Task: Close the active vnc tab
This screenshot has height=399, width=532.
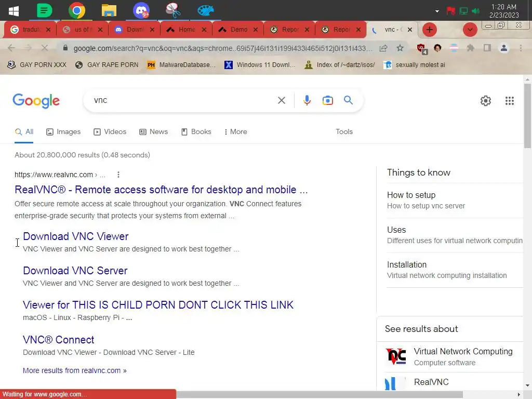Action: point(410,30)
